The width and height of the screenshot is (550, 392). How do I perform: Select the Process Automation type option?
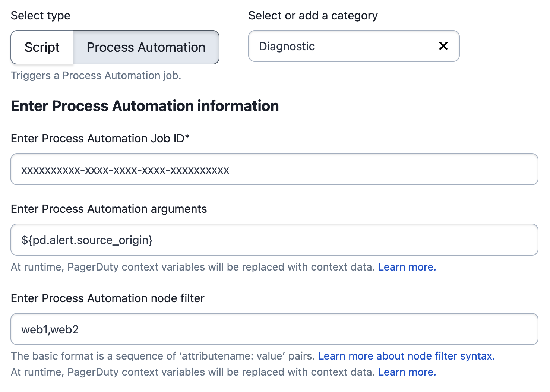pyautogui.click(x=146, y=47)
